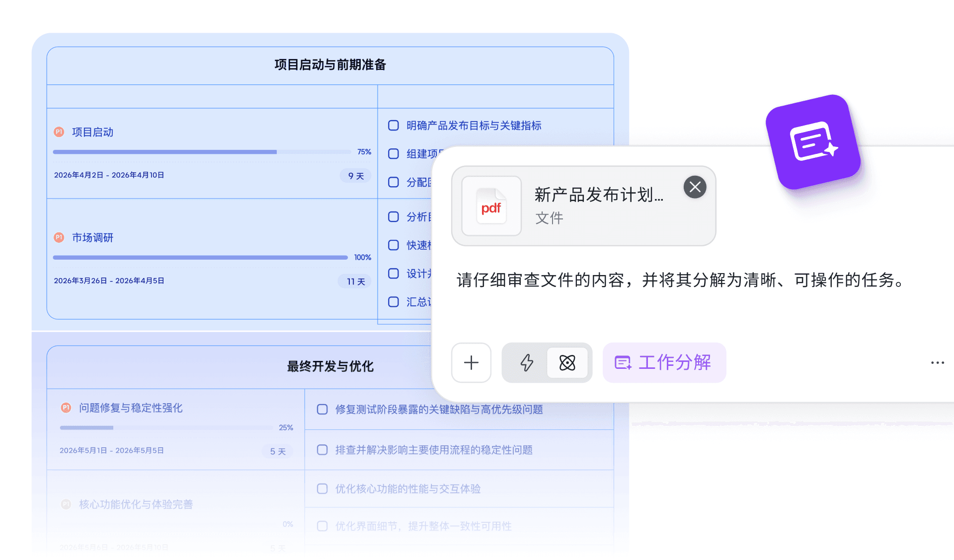
Task: Click into the prompt text 请仔细审查文件的内容
Action: click(540, 280)
